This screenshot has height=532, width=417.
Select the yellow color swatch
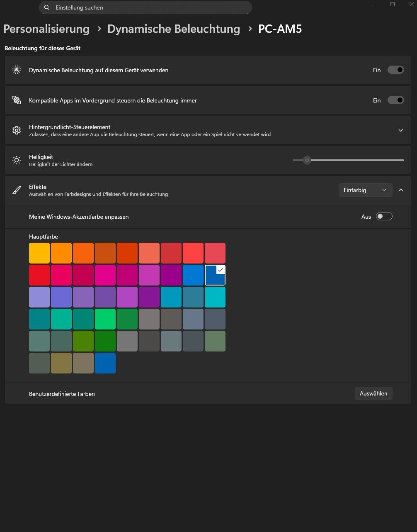pyautogui.click(x=39, y=253)
